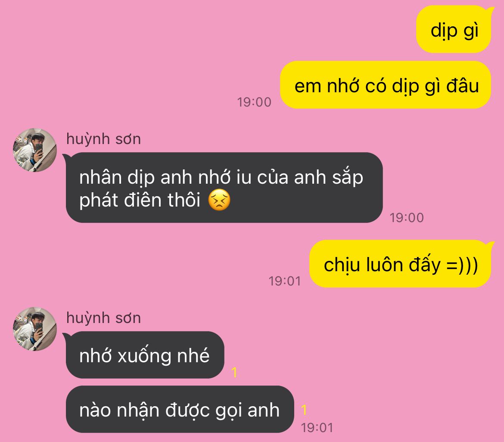Click the 19:00 timestamp left of the yellow bubble
Viewport: 504px width, 442px height.
click(x=254, y=102)
